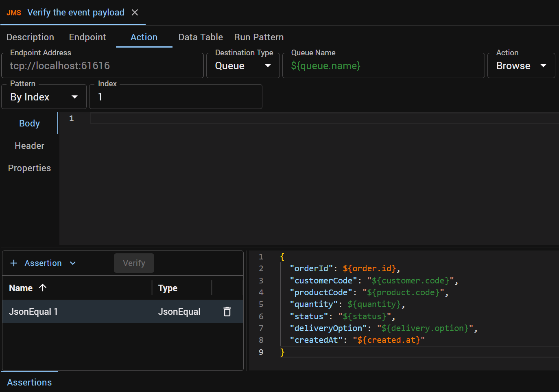Click the JMS step type icon

14,13
